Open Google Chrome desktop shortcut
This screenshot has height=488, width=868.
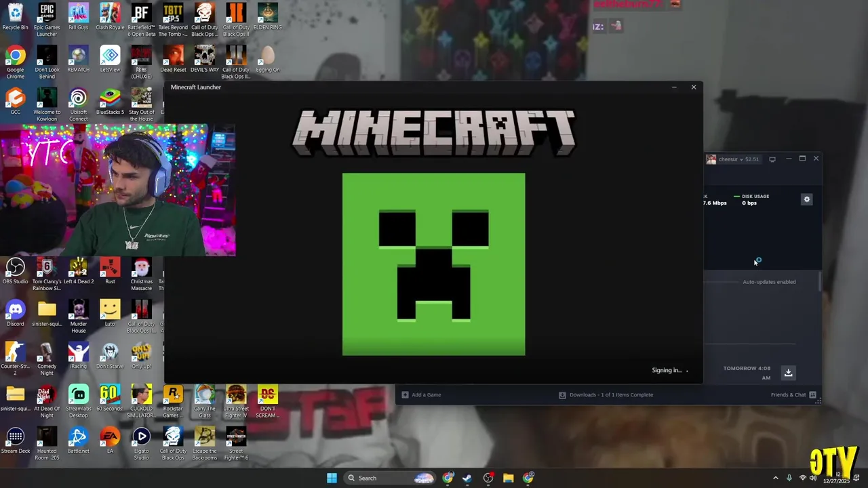pos(15,62)
